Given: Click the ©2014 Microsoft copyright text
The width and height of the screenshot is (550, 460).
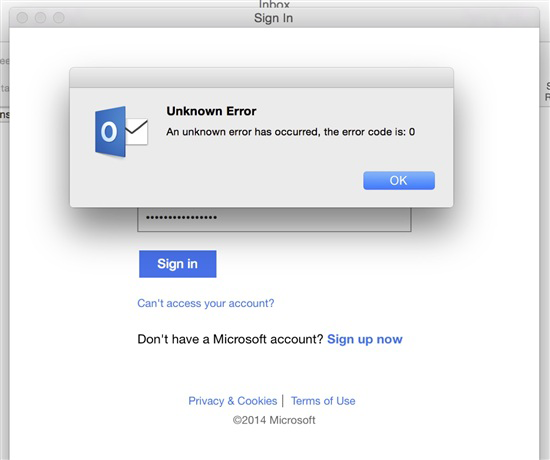Looking at the screenshot, I should tap(274, 420).
